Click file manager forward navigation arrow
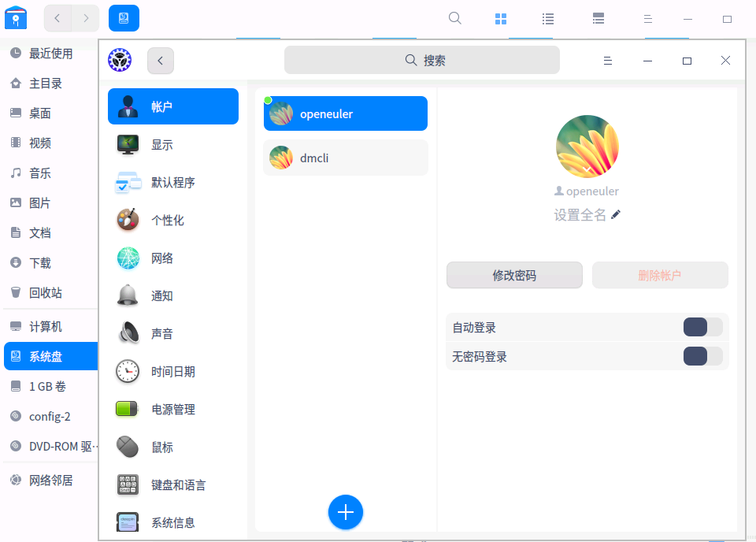The width and height of the screenshot is (756, 542). (86, 18)
